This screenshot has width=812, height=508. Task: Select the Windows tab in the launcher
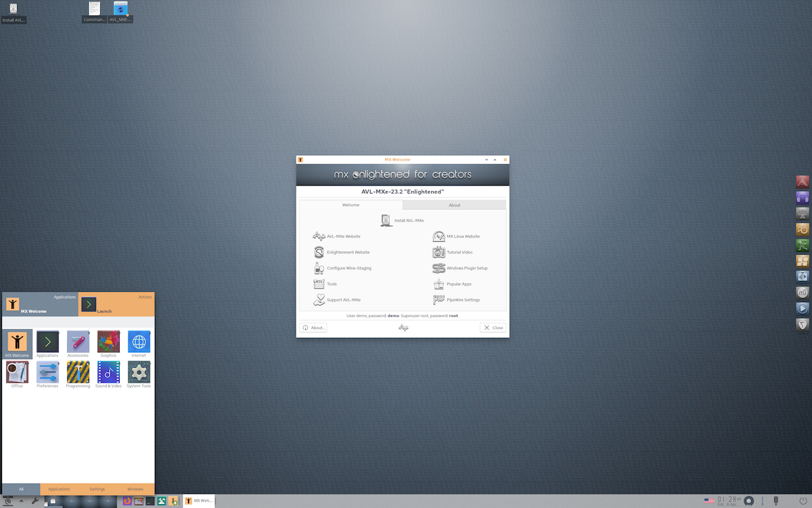tap(135, 489)
